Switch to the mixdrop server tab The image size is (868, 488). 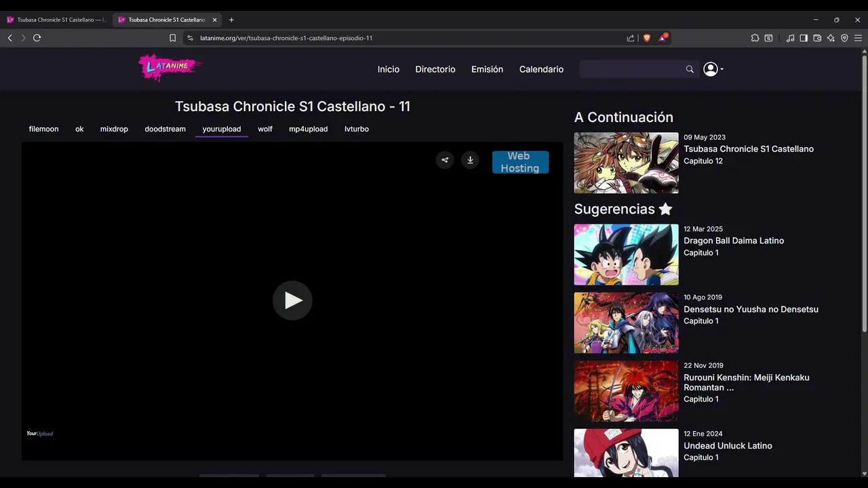click(x=114, y=129)
